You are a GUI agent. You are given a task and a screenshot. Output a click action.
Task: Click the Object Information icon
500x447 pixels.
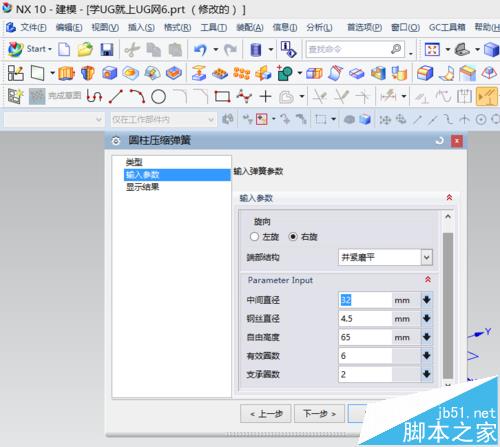[288, 50]
